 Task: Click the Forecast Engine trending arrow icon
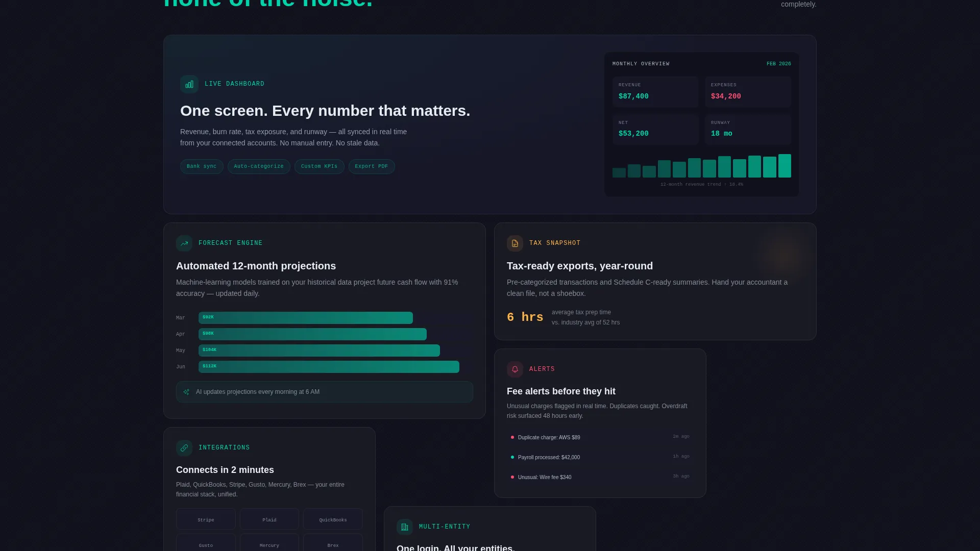pyautogui.click(x=184, y=243)
